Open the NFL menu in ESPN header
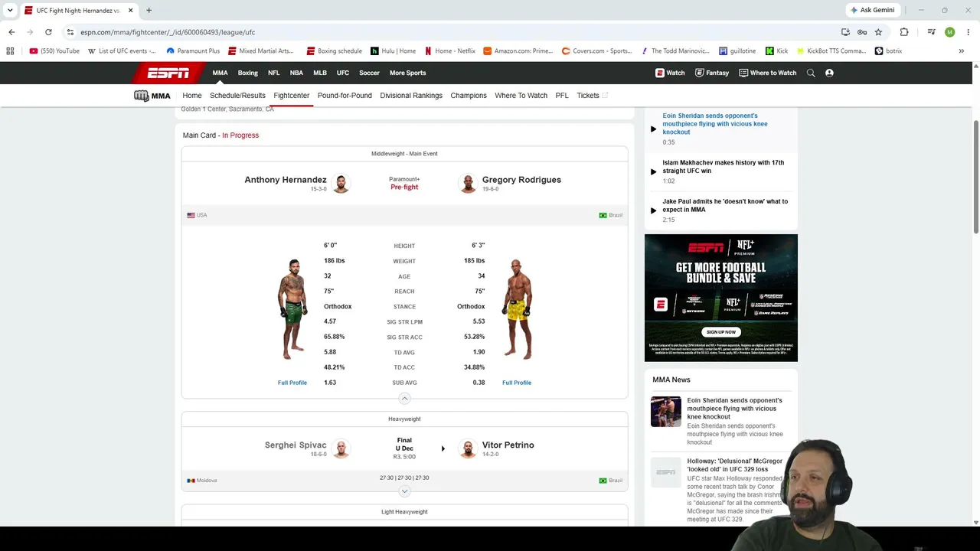This screenshot has height=551, width=980. point(273,73)
